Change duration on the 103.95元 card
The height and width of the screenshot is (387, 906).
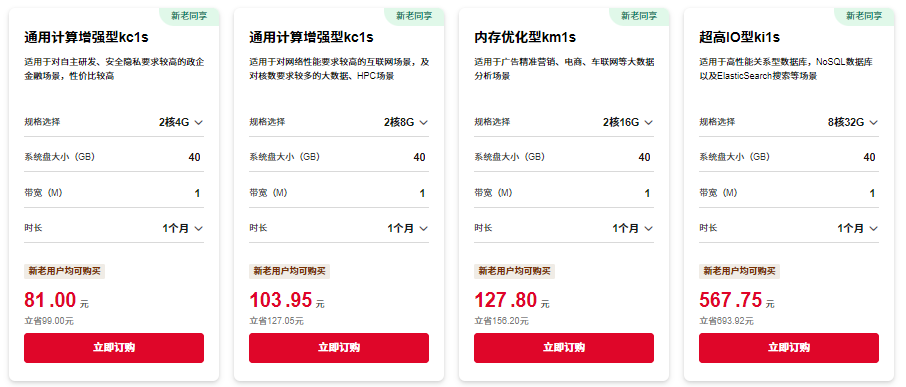[x=408, y=228]
